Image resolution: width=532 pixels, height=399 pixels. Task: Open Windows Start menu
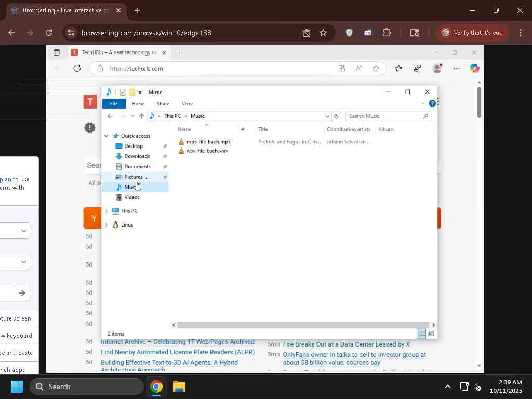tap(17, 387)
